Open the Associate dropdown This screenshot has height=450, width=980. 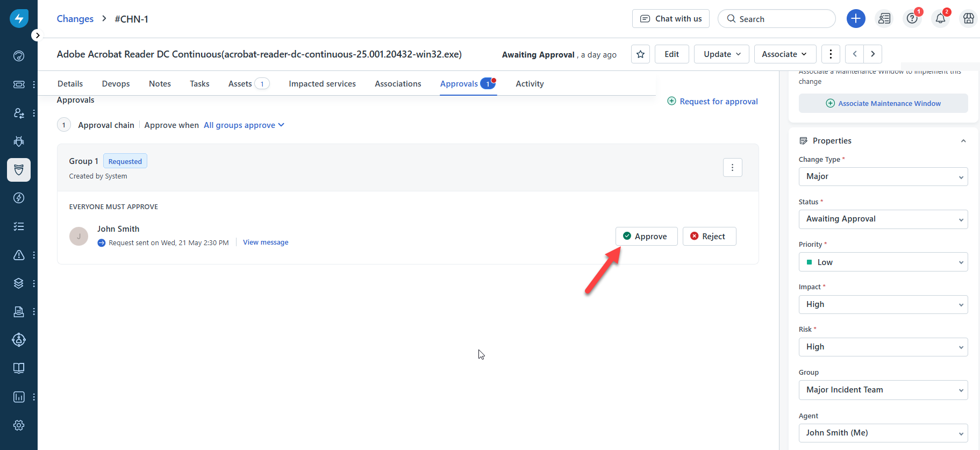click(785, 54)
